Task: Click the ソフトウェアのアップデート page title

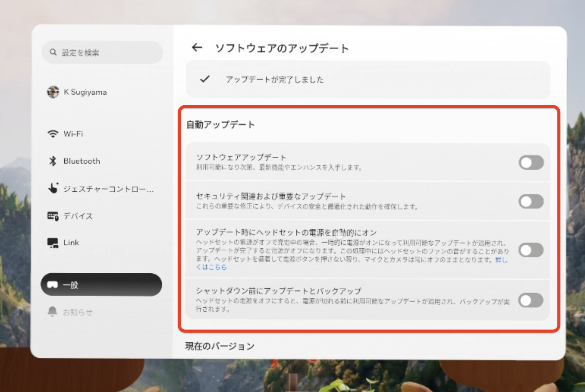Action: point(282,48)
